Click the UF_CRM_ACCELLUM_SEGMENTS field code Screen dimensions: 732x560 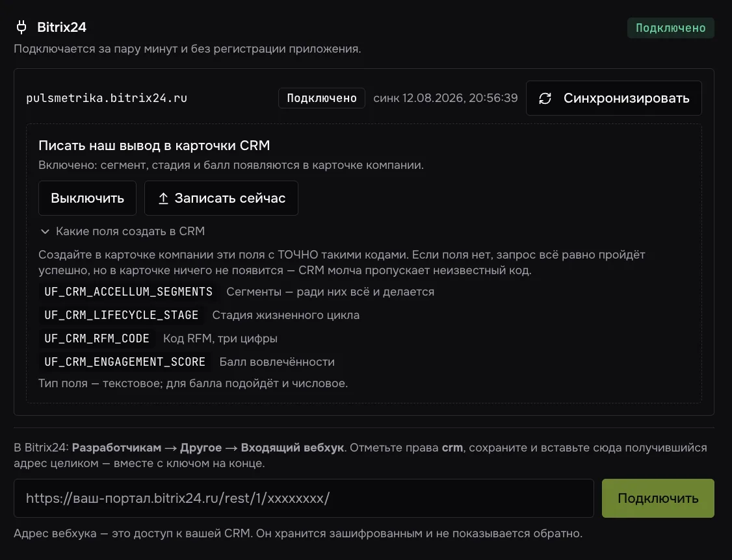click(x=128, y=292)
